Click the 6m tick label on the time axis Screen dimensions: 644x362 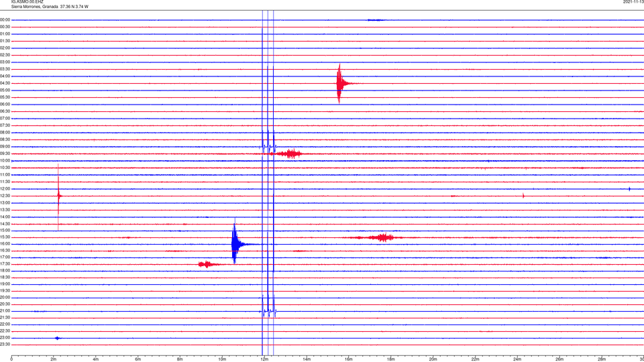pos(138,359)
